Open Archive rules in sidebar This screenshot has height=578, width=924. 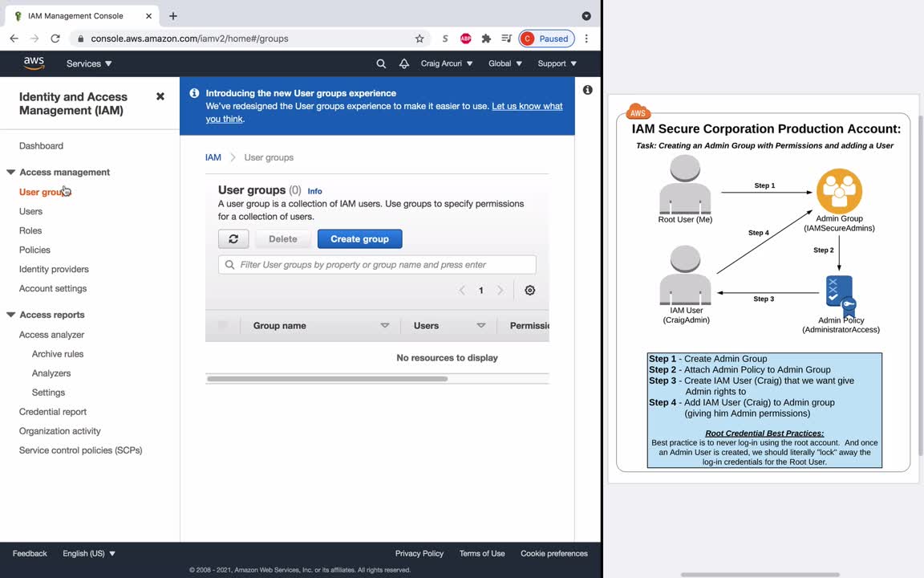point(58,354)
